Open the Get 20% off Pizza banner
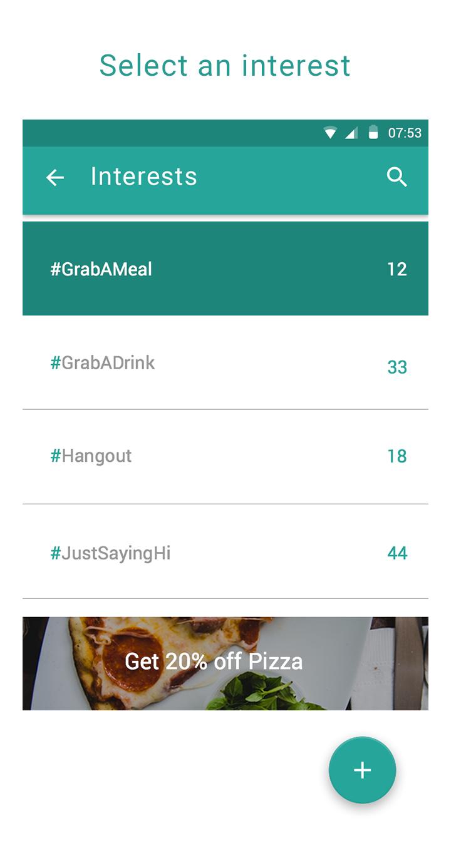This screenshot has height=868, width=451. (x=214, y=661)
